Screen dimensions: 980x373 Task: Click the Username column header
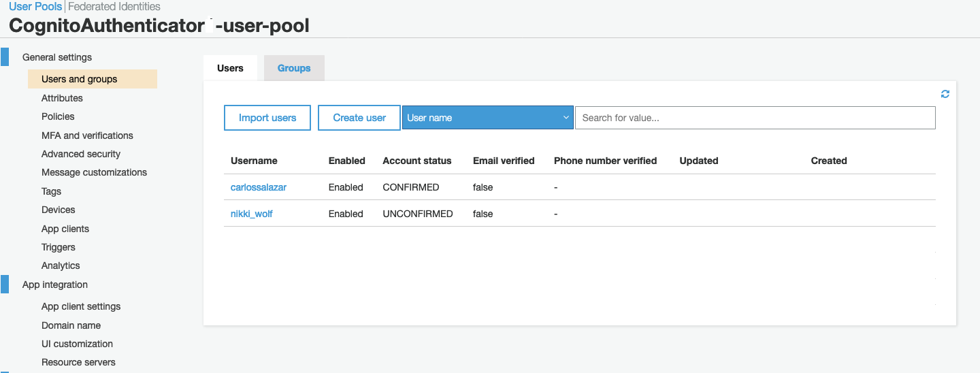coord(254,161)
